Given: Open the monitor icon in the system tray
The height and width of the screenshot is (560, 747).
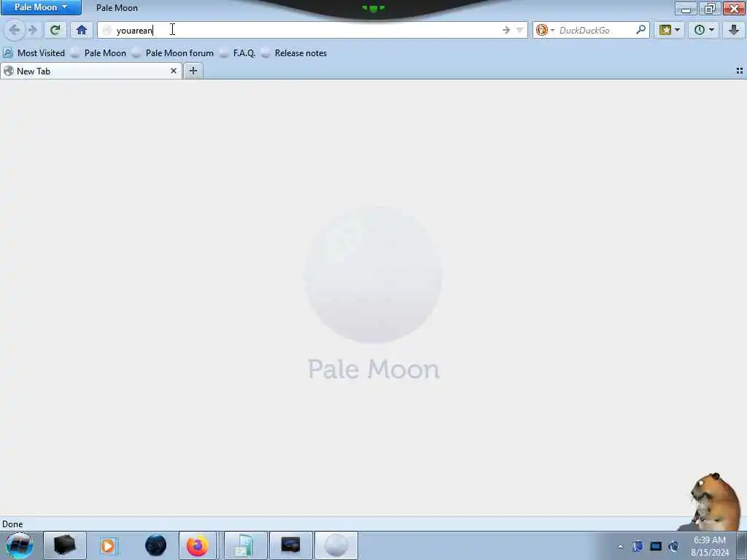Looking at the screenshot, I should point(656,546).
